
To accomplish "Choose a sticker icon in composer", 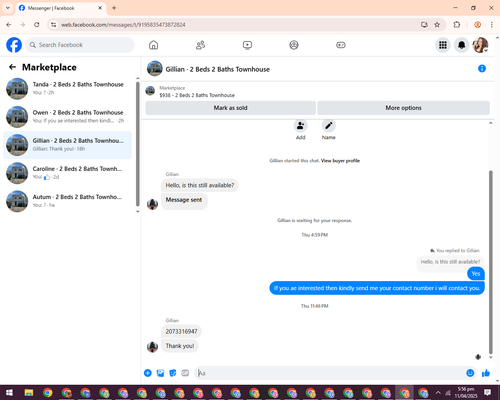I will point(173,373).
